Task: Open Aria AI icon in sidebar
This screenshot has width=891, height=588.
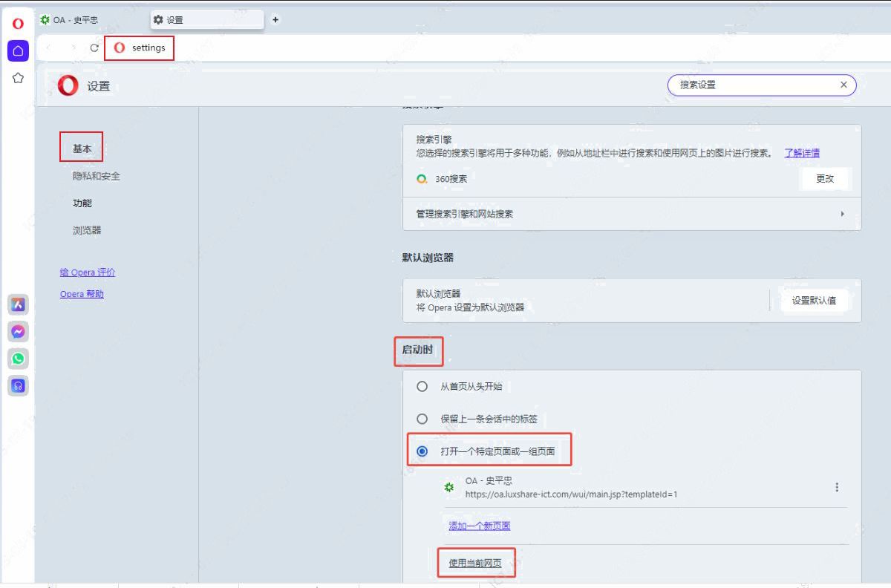Action: [x=19, y=304]
